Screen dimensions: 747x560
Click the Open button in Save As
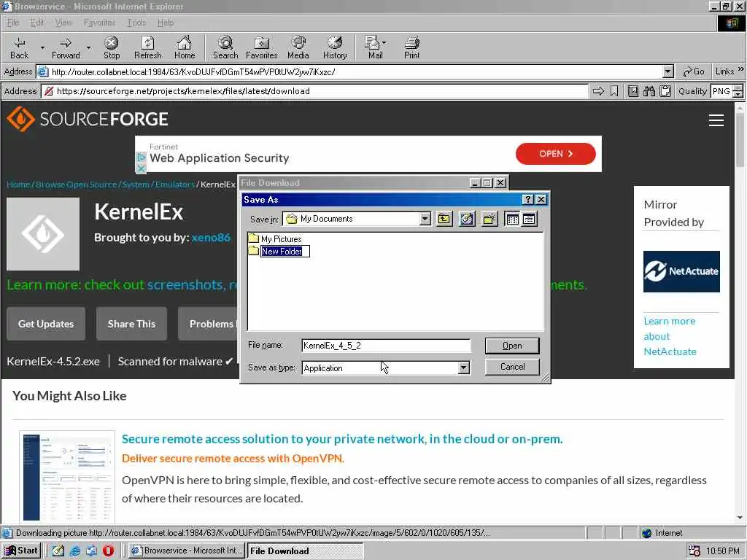512,346
